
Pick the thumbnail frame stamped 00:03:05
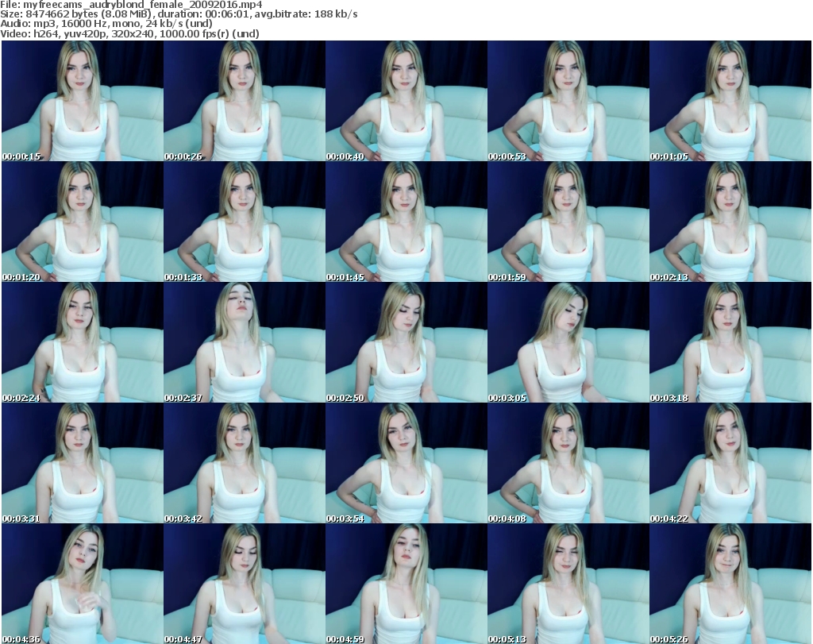tap(568, 342)
